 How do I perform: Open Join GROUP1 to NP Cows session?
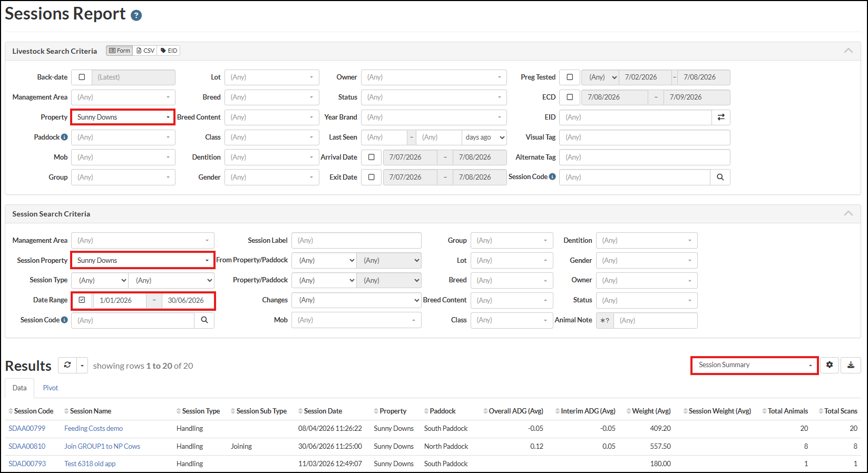tap(102, 446)
